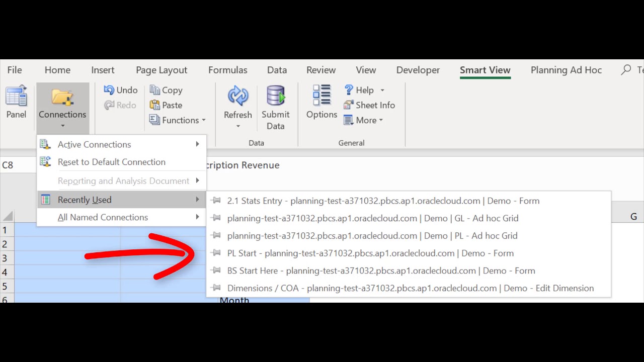Image resolution: width=644 pixels, height=362 pixels.
Task: Expand All Named Connections submenu arrow
Action: point(197,217)
